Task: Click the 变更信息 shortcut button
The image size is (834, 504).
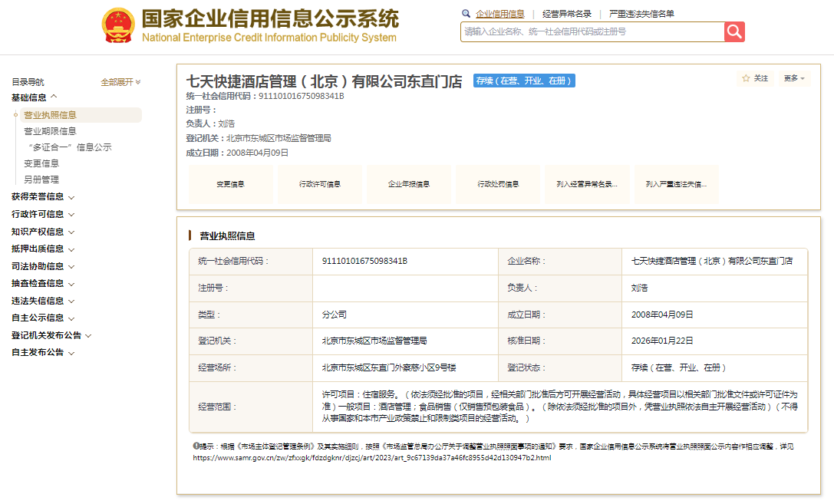Action: [230, 184]
